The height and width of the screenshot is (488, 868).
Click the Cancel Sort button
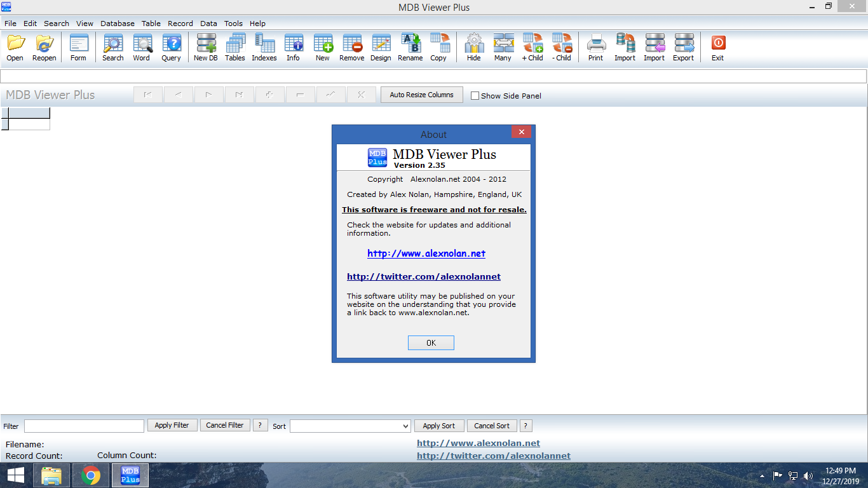pos(492,426)
